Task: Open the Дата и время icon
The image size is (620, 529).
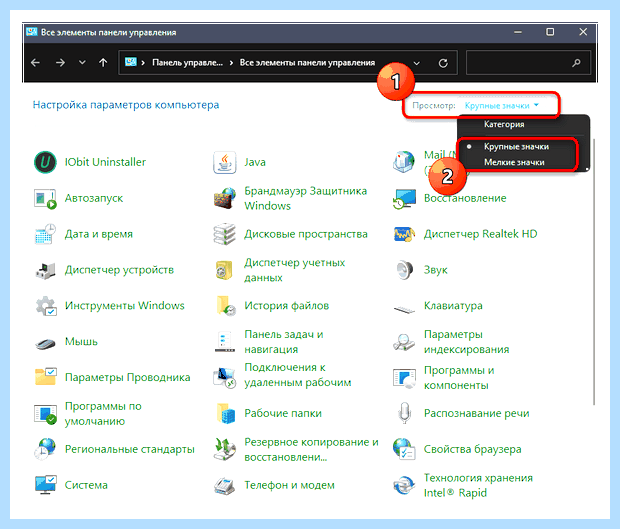Action: coord(45,234)
